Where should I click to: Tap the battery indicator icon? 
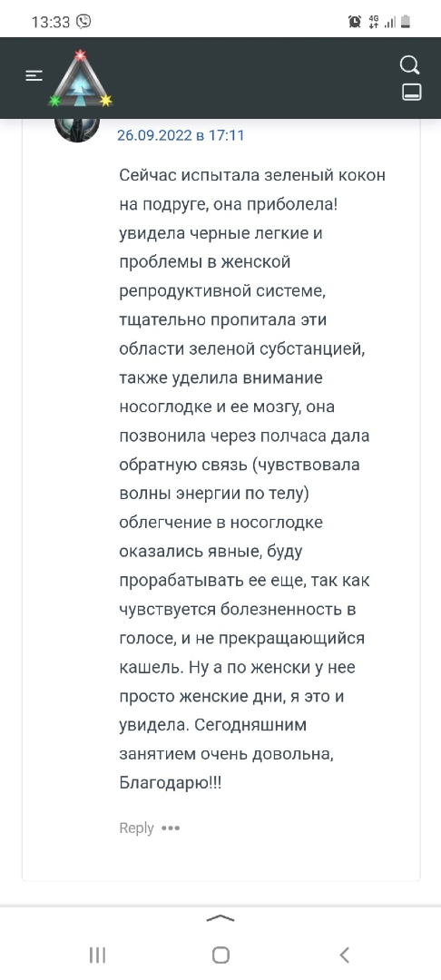pyautogui.click(x=406, y=22)
